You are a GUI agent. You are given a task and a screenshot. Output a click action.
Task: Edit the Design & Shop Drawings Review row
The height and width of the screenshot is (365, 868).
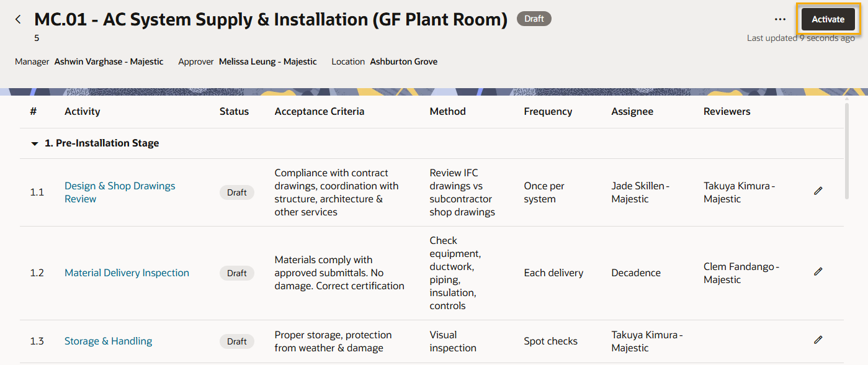click(818, 191)
